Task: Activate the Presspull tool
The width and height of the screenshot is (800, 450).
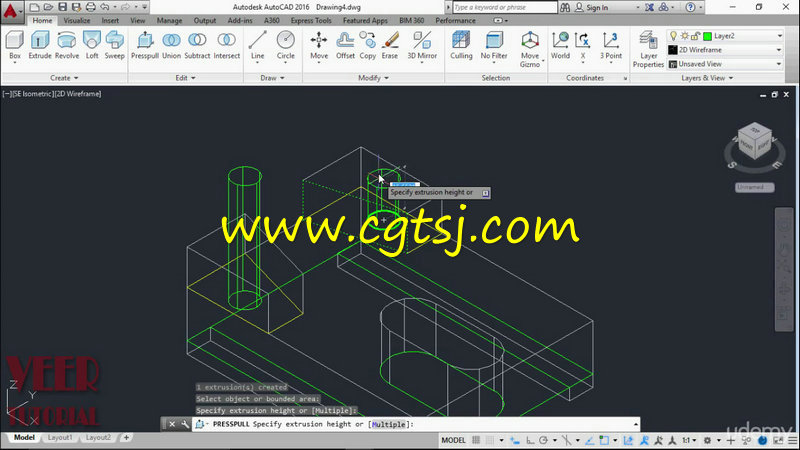Action: [145, 45]
